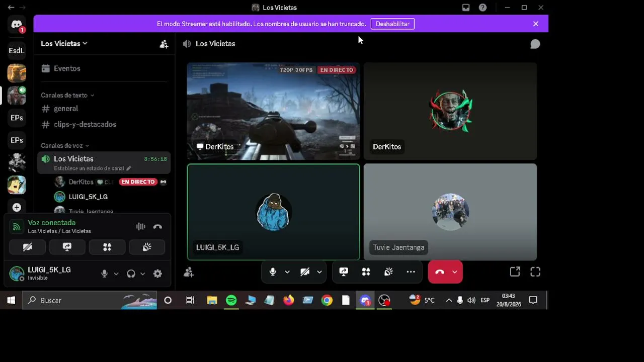The image size is (644, 362).
Task: Focus DerKitos live stream tile
Action: tap(273, 111)
